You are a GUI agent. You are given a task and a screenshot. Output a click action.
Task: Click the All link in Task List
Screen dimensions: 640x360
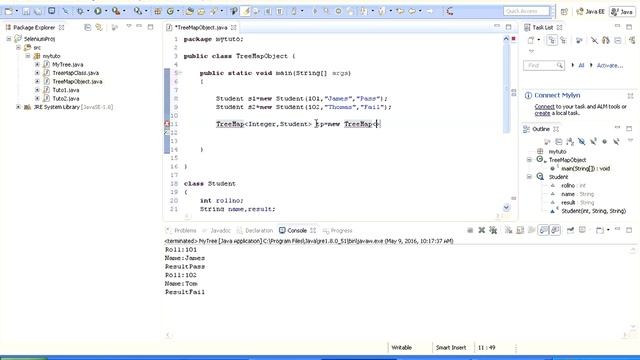[581, 65]
